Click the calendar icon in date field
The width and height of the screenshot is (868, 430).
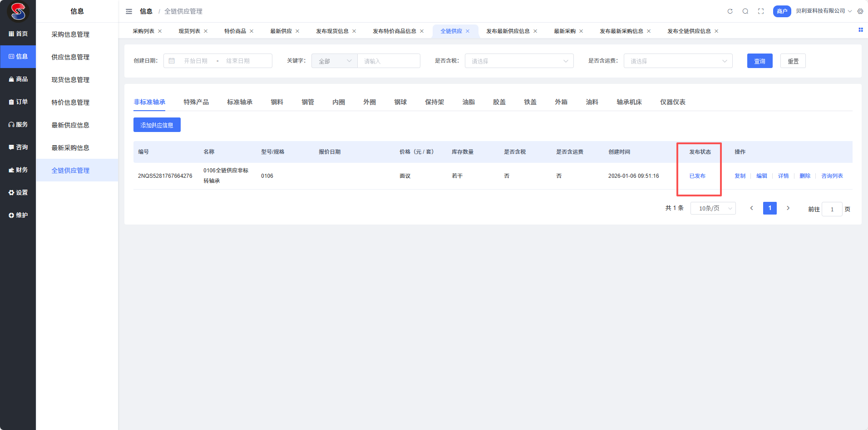point(172,61)
